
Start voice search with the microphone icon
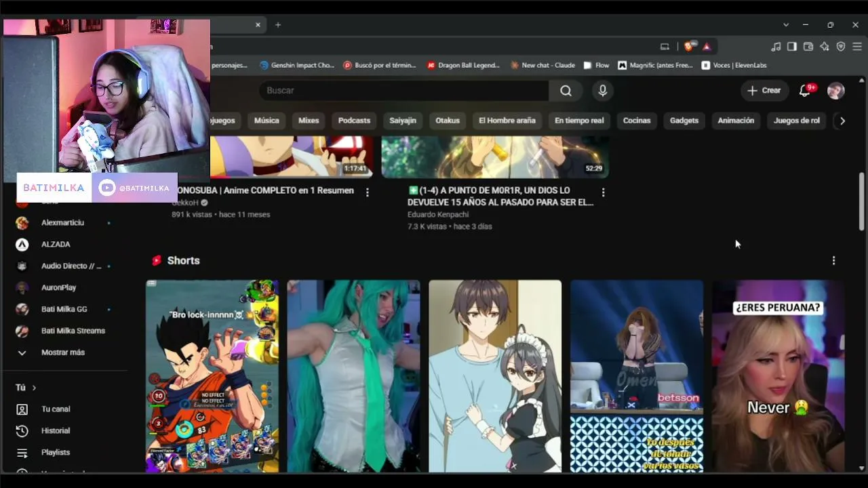(602, 90)
